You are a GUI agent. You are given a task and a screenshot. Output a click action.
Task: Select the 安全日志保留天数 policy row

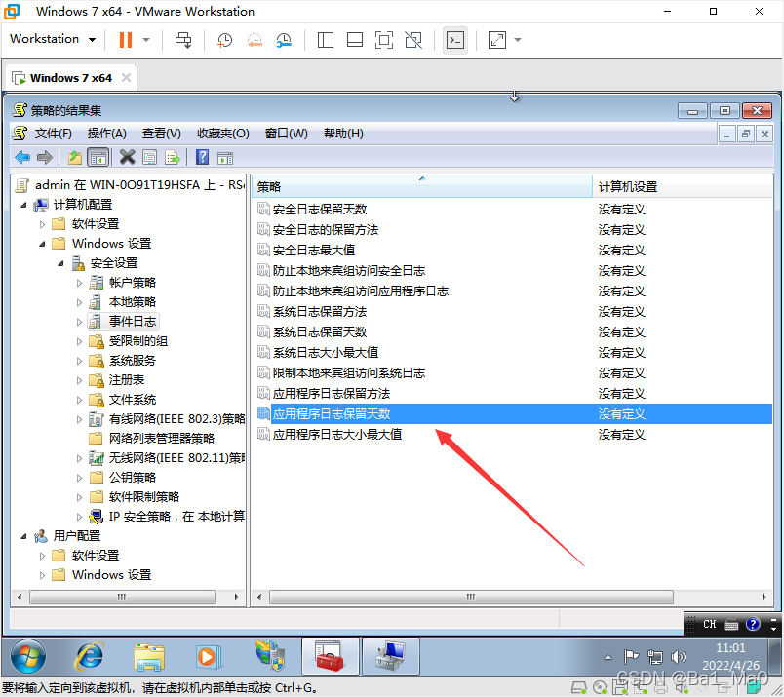click(x=512, y=209)
